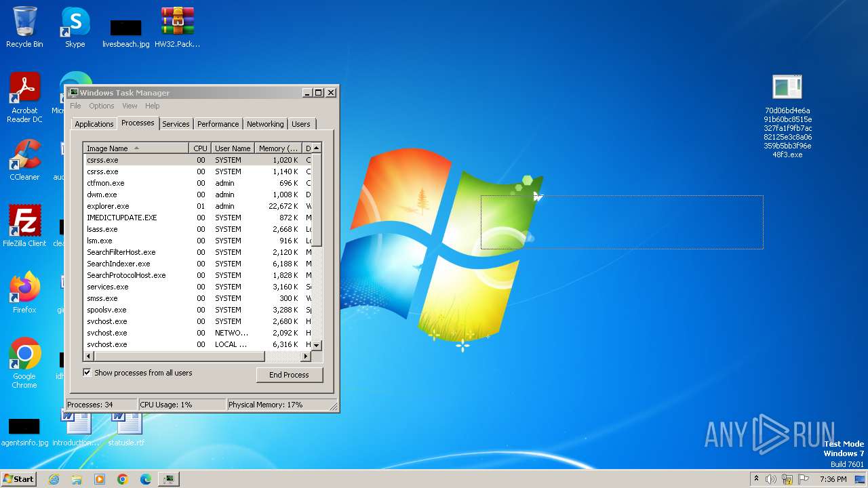Click the Start button

[x=18, y=479]
